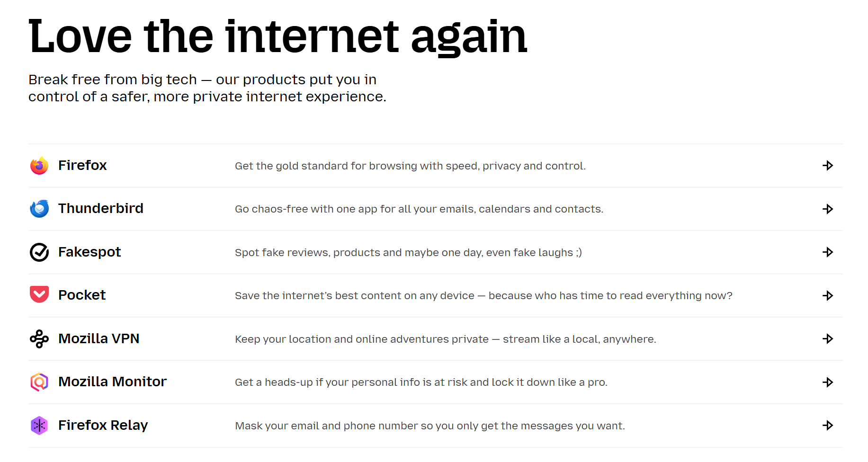
Task: Click the Mozilla VPN icon
Action: [39, 339]
